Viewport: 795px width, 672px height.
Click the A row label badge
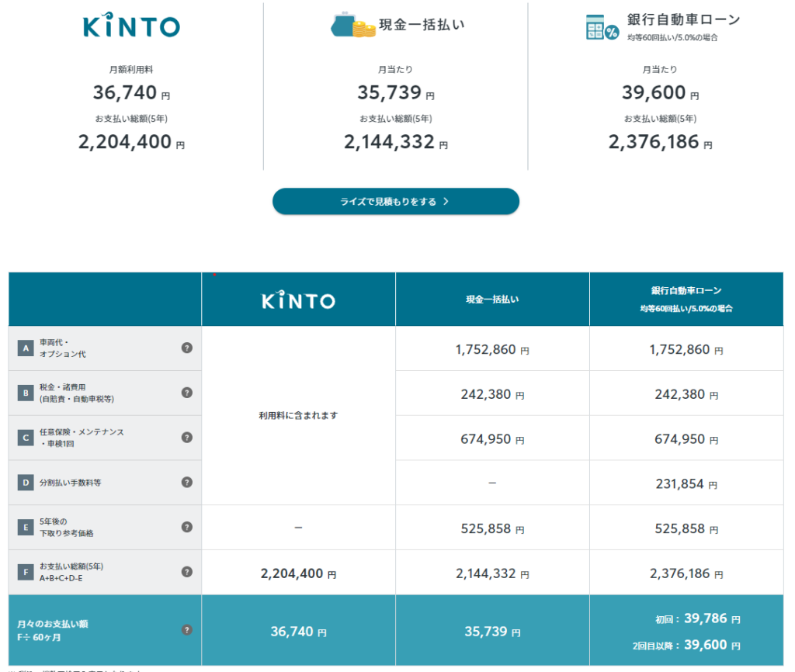point(26,348)
